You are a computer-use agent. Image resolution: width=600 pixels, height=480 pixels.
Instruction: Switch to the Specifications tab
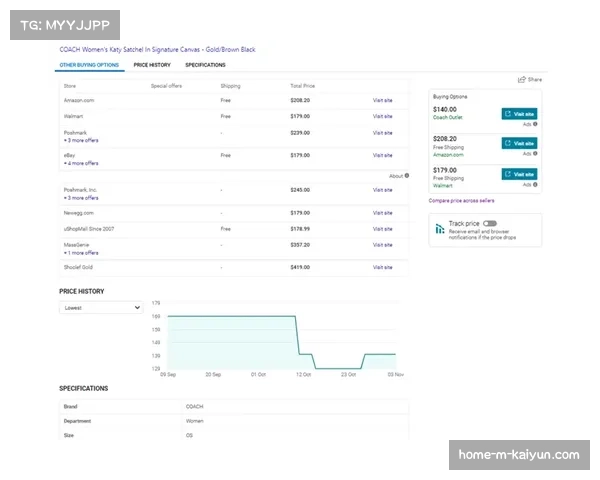(x=205, y=65)
